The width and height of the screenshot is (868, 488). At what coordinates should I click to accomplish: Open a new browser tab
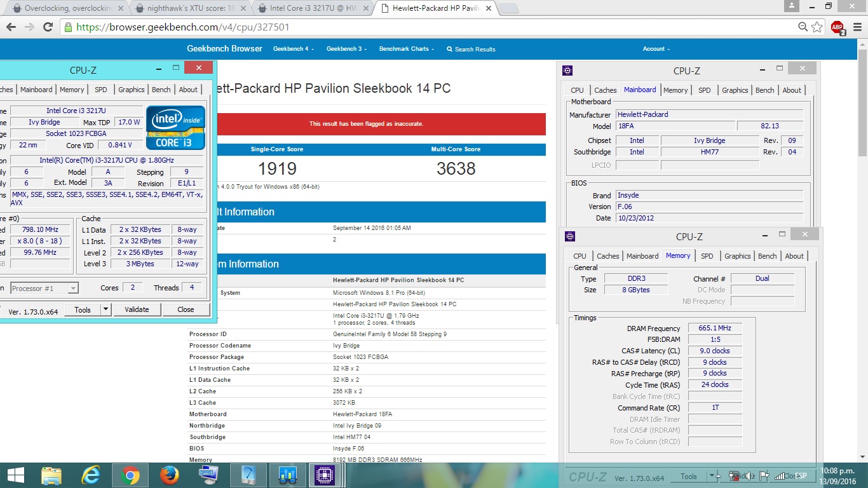(x=508, y=8)
